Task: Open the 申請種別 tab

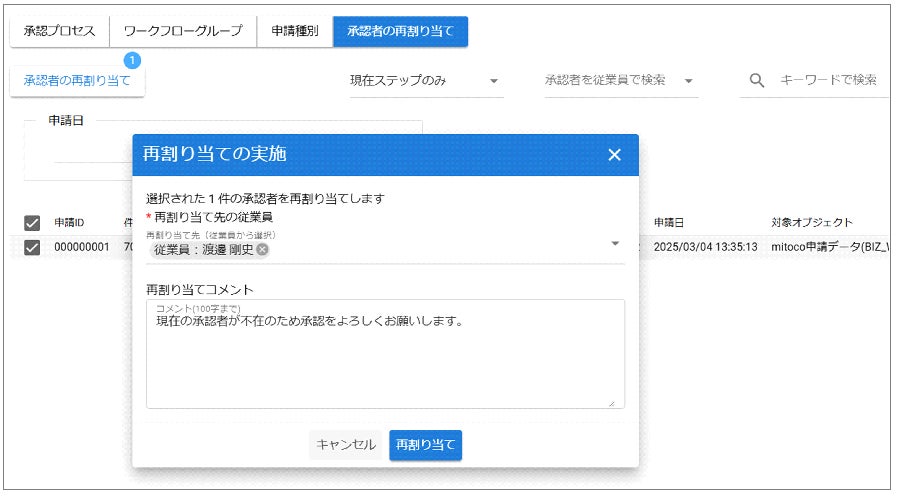Action: click(294, 31)
